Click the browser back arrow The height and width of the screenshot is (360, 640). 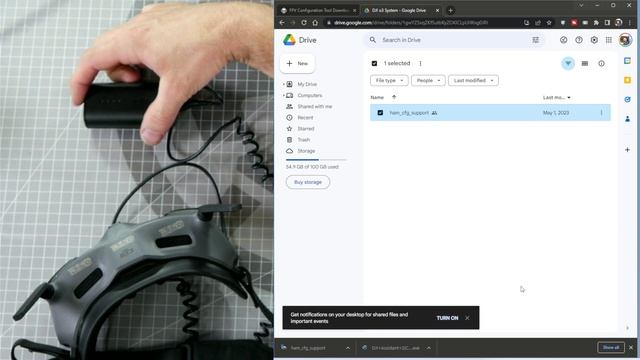pyautogui.click(x=282, y=22)
